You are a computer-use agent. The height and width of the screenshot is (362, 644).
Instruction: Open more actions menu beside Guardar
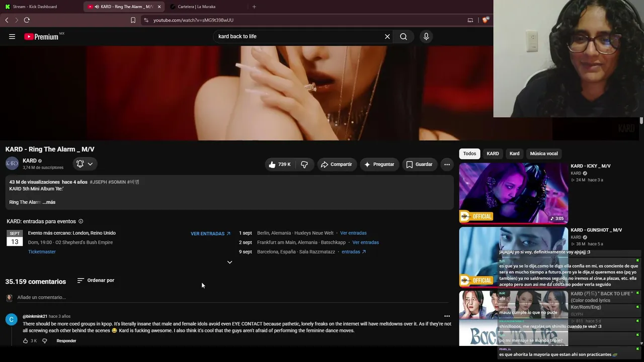(x=447, y=164)
